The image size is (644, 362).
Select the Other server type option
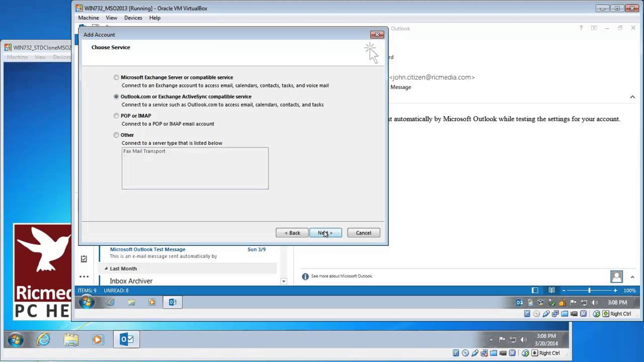pos(116,135)
